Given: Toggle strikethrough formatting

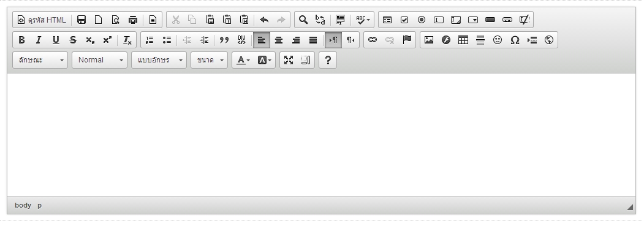Looking at the screenshot, I should coord(74,40).
